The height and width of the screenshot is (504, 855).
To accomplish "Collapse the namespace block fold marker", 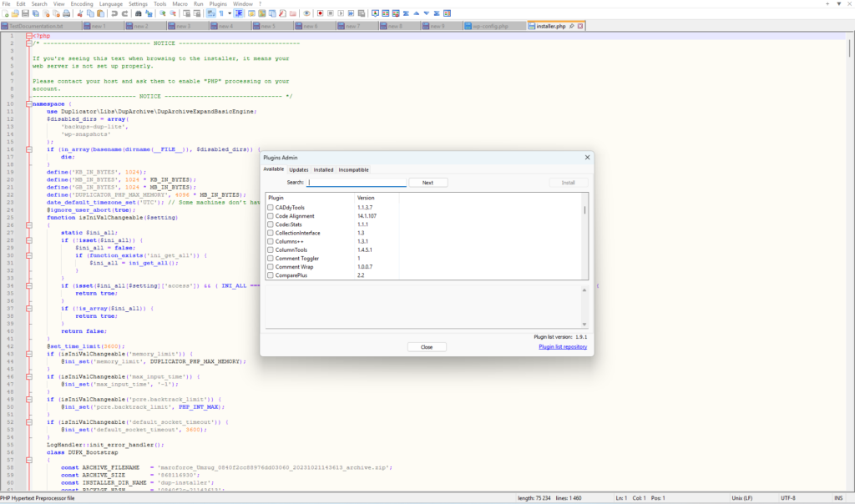I will pyautogui.click(x=29, y=104).
